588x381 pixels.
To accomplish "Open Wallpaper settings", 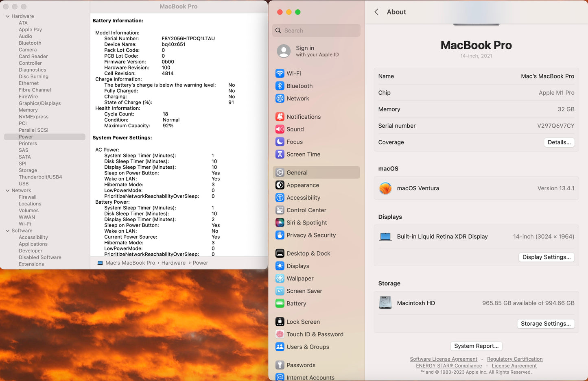I will click(300, 279).
